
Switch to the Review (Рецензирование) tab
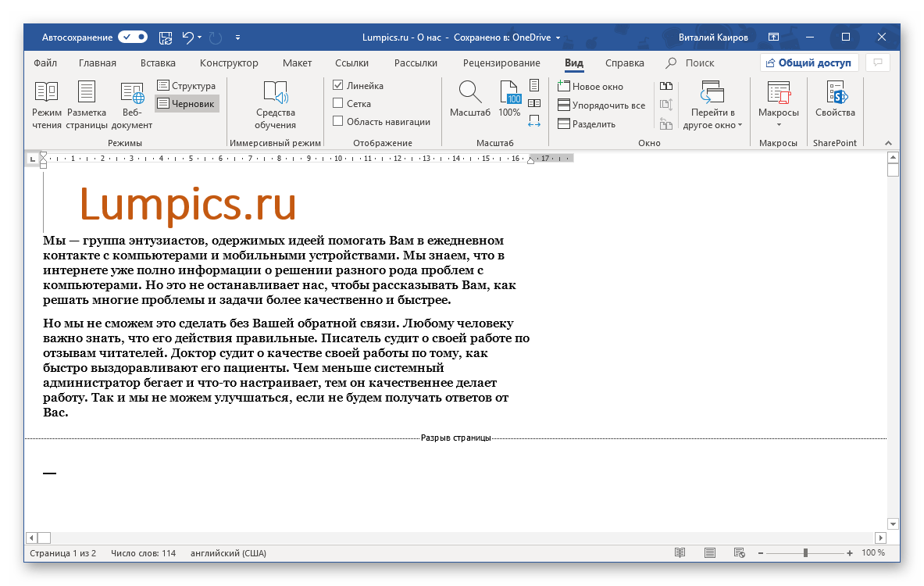(501, 63)
